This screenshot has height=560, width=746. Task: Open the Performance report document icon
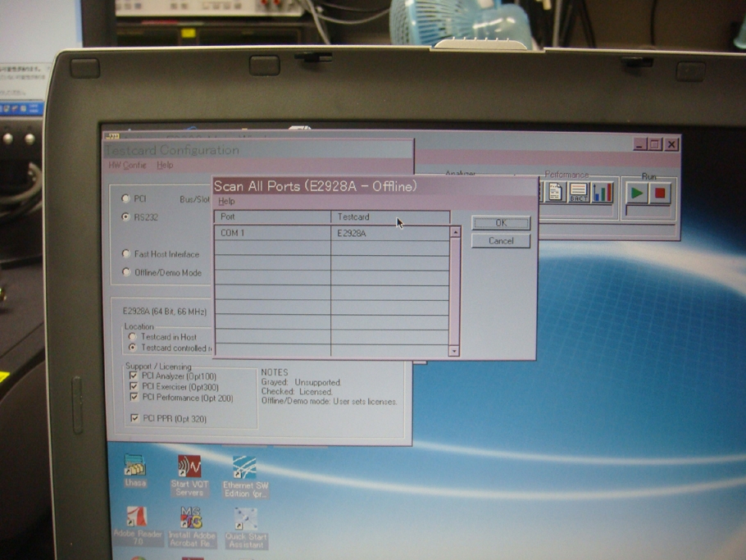555,193
